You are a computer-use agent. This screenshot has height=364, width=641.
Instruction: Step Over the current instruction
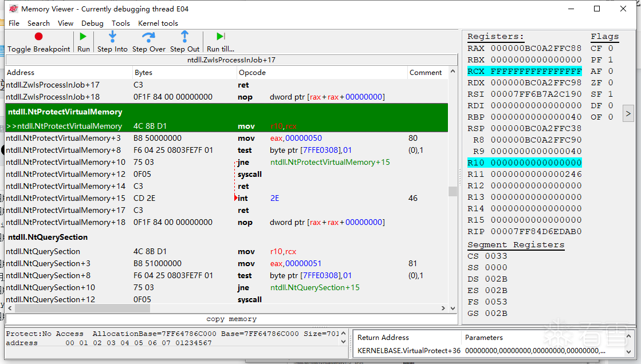click(x=149, y=42)
